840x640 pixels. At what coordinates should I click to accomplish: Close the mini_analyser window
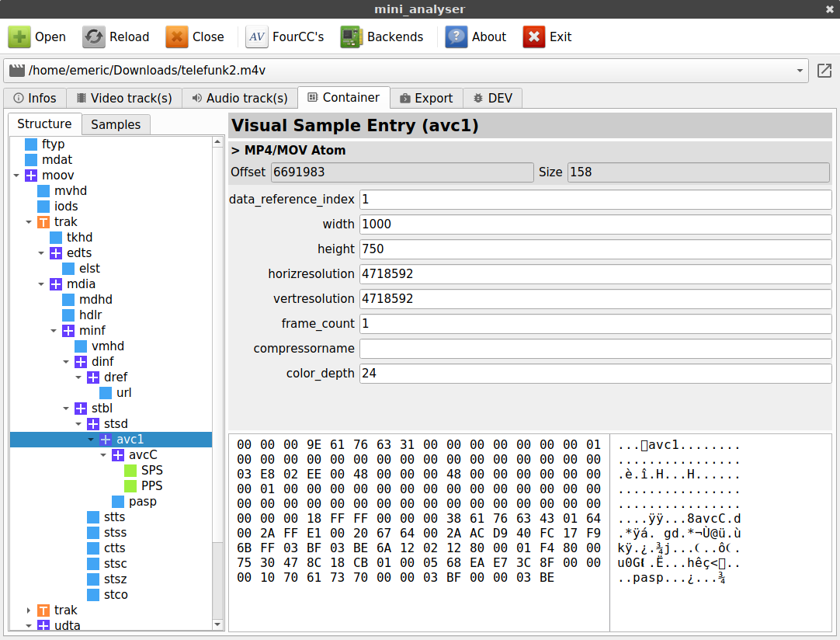pyautogui.click(x=829, y=9)
